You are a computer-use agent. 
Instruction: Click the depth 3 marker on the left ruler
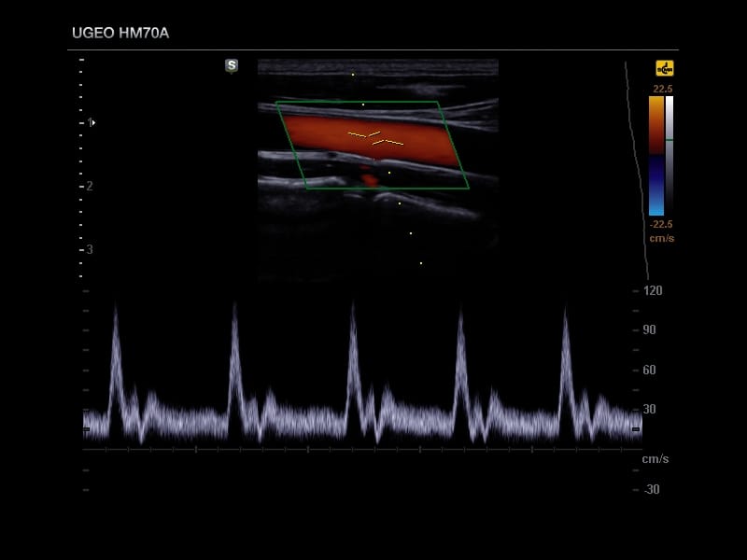point(88,249)
